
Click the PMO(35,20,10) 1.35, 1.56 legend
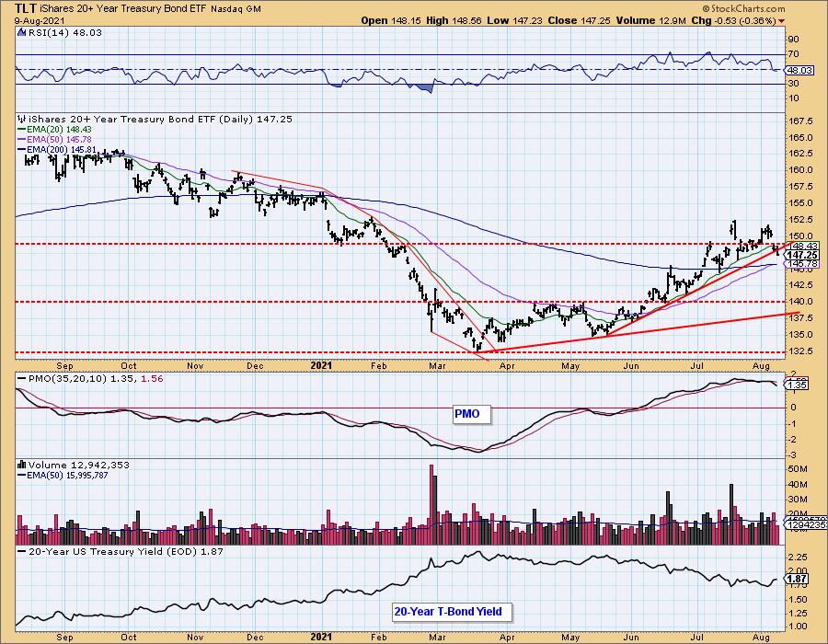[90, 378]
